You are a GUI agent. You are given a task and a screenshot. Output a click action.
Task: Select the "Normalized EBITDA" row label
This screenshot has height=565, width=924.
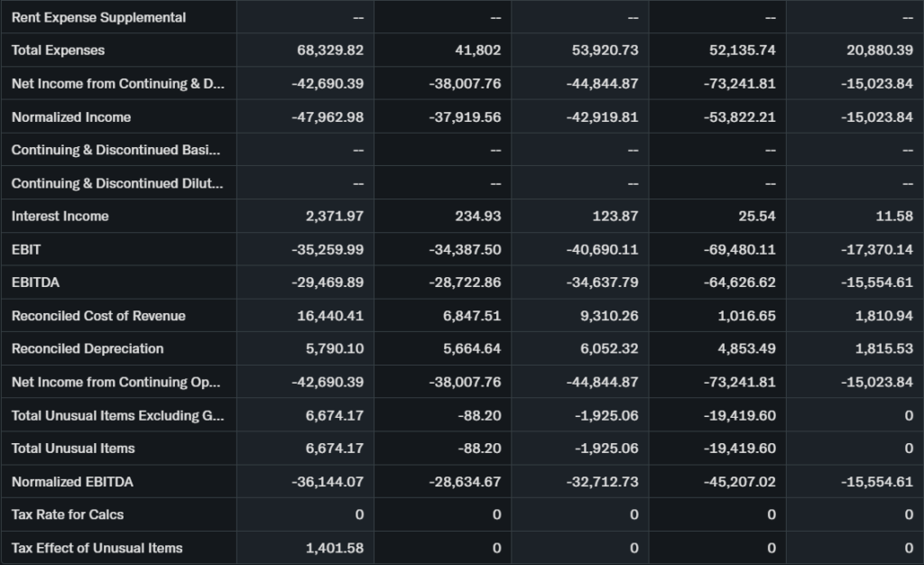[72, 482]
